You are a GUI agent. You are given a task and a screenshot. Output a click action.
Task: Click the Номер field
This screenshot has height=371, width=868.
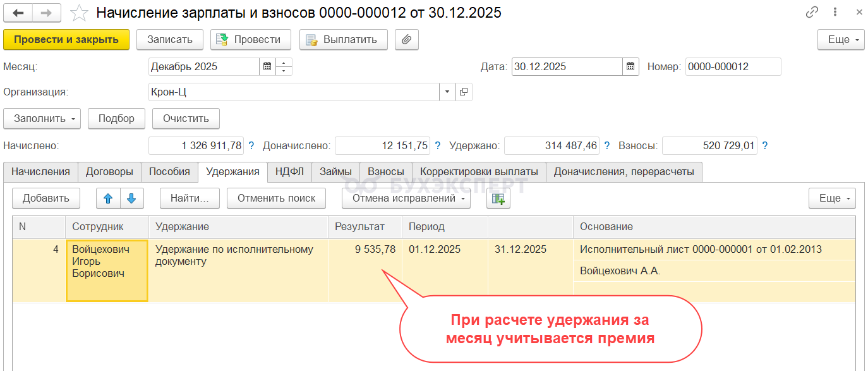733,66
